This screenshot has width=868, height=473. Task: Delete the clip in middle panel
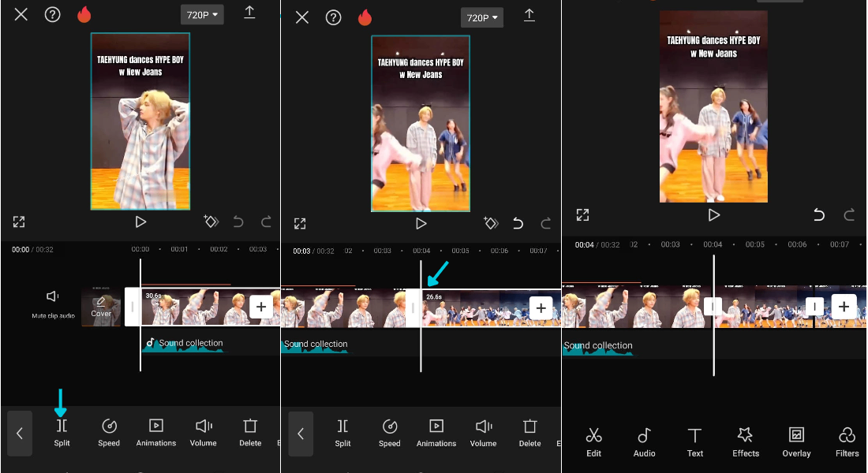pos(529,433)
